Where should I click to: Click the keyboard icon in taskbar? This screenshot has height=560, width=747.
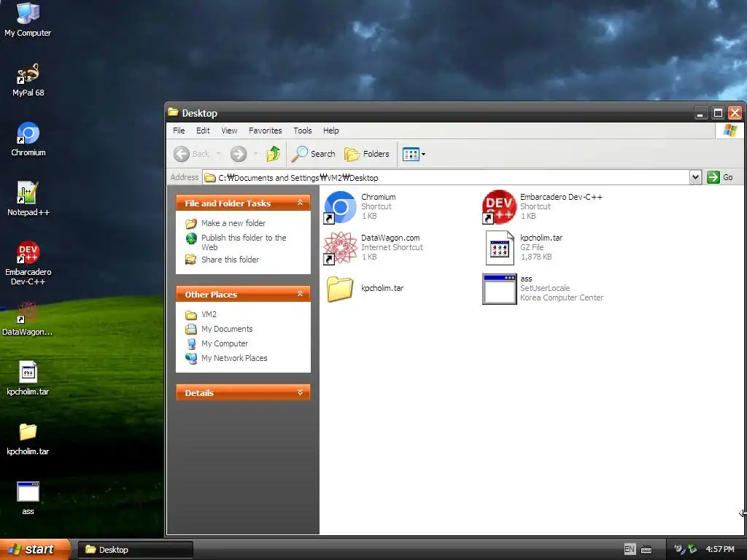pyautogui.click(x=646, y=550)
